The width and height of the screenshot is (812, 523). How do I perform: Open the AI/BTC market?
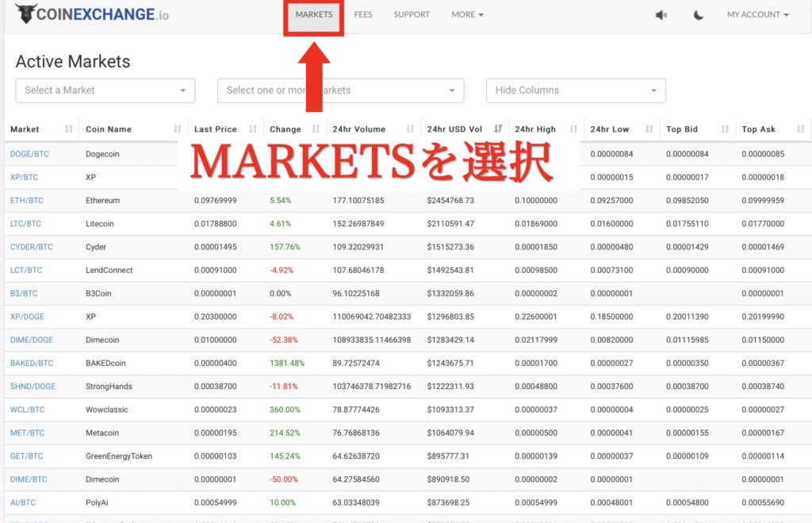[x=23, y=503]
